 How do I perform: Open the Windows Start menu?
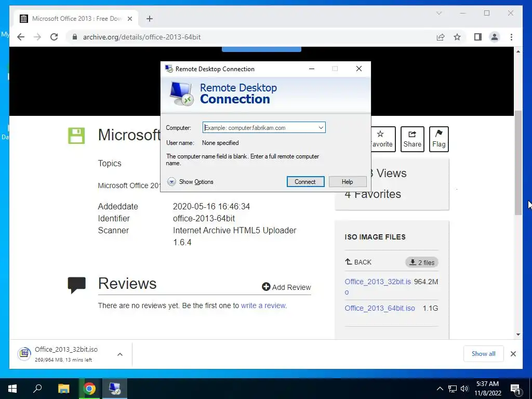point(12,389)
